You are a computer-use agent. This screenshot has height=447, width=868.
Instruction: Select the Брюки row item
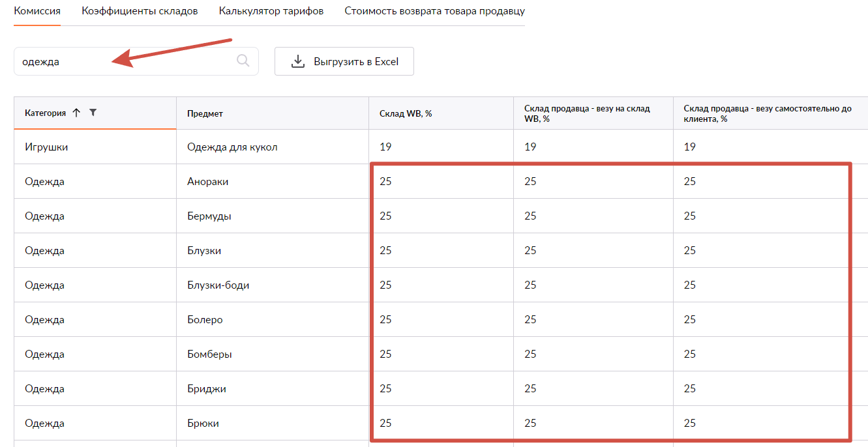203,423
